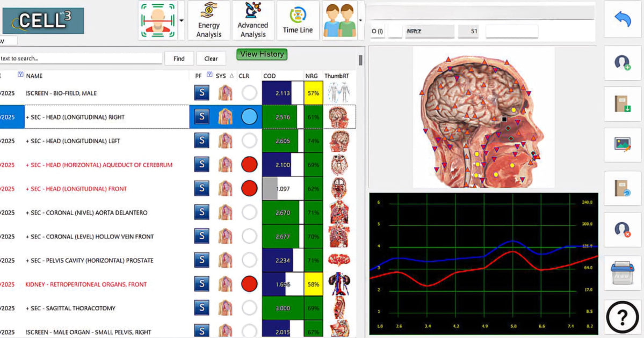Open the Energy Analysis tool
This screenshot has height=338, width=644.
point(208,20)
